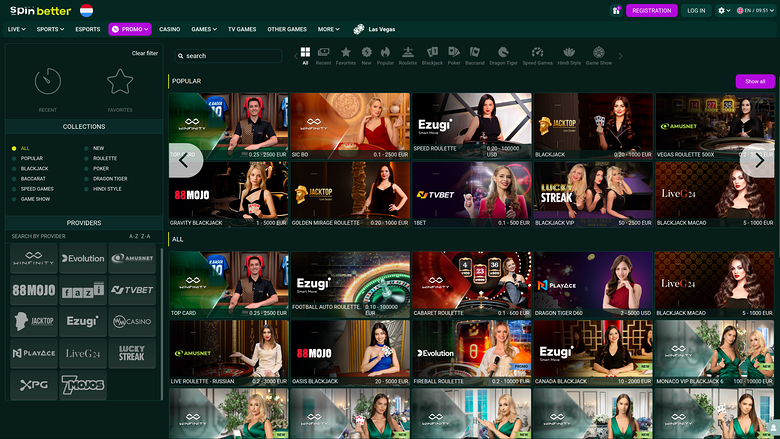Select the GAME SHOW collection option
This screenshot has width=780, height=439.
point(31,199)
